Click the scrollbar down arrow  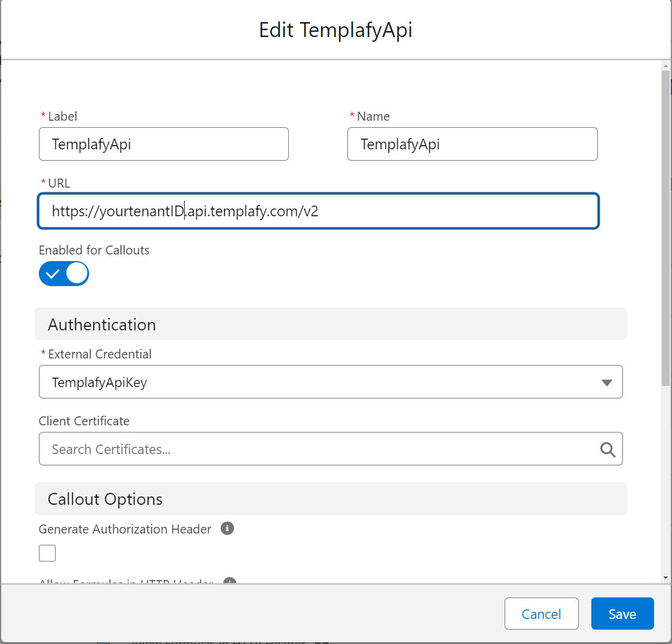tap(665, 578)
